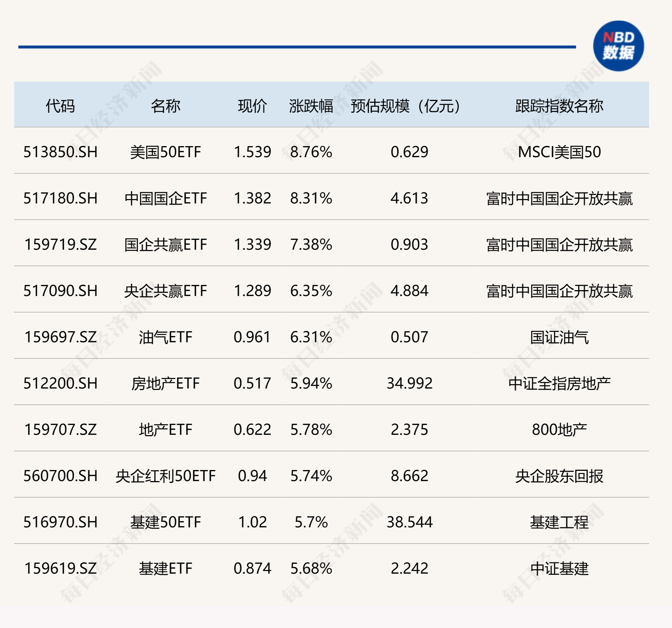The image size is (672, 628).
Task: Click the name 油气ETF
Action: coord(166,337)
